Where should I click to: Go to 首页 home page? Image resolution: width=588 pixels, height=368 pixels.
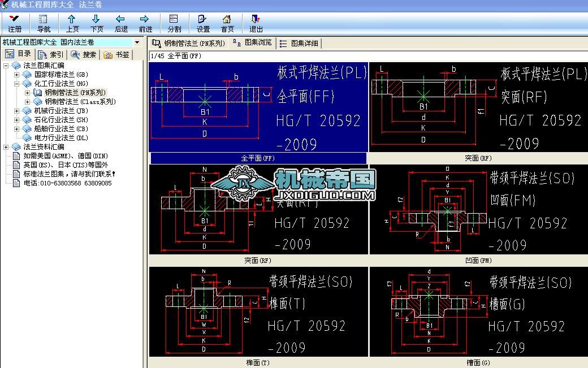(227, 23)
